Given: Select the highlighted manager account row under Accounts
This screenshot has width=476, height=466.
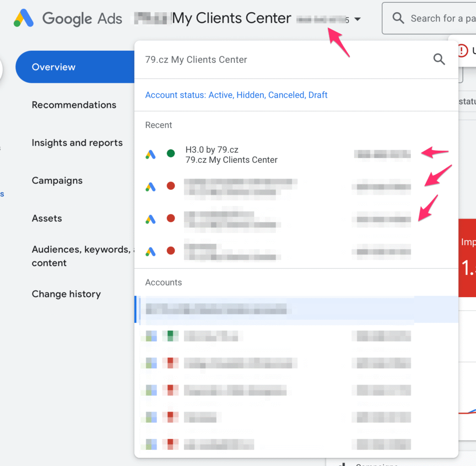Looking at the screenshot, I should coord(279,309).
